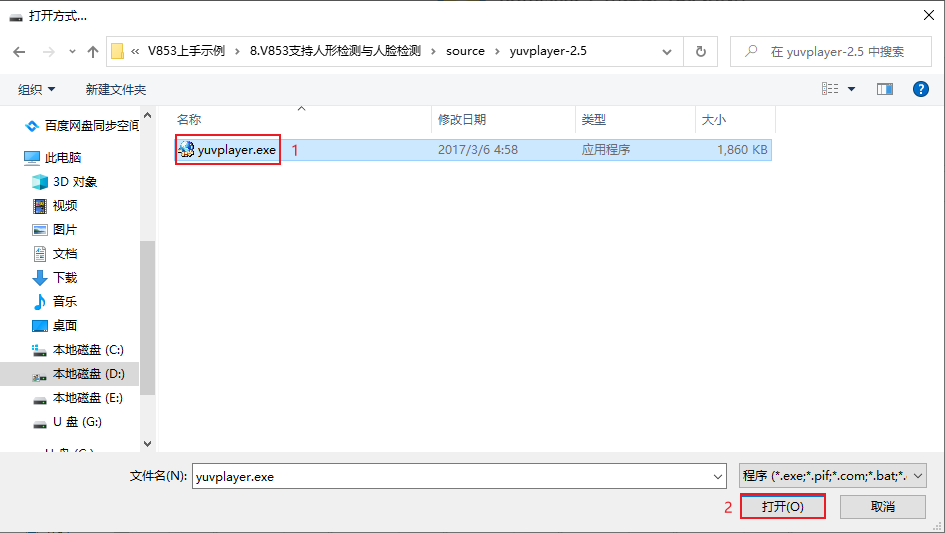Click 图片 folder icon

[x=40, y=230]
